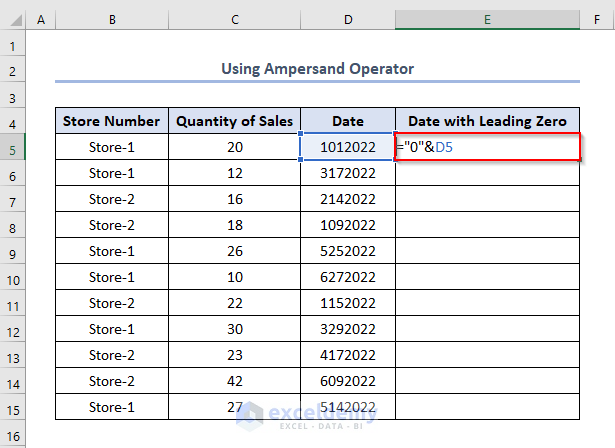
Task: Select the Quantity of Sales header cell
Action: (234, 121)
